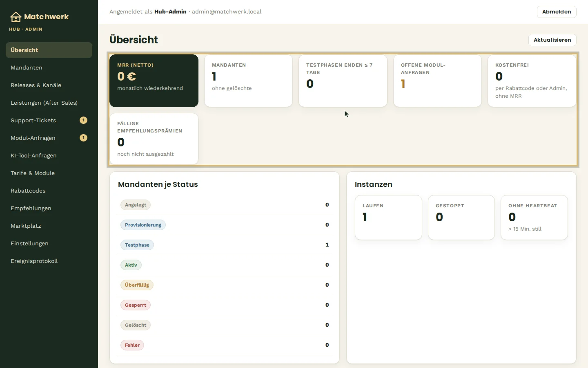
Task: Select Leistungen (After Sales) in sidebar
Action: 49,103
